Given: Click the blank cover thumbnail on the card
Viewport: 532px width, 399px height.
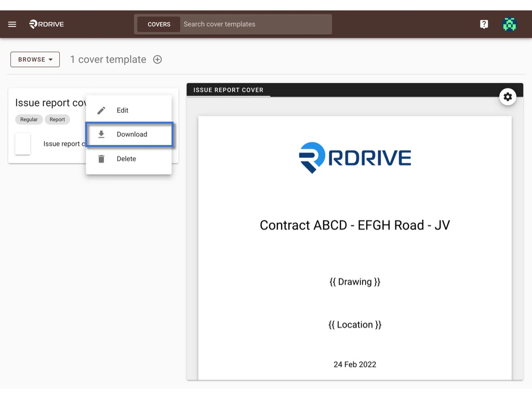Looking at the screenshot, I should tap(23, 144).
